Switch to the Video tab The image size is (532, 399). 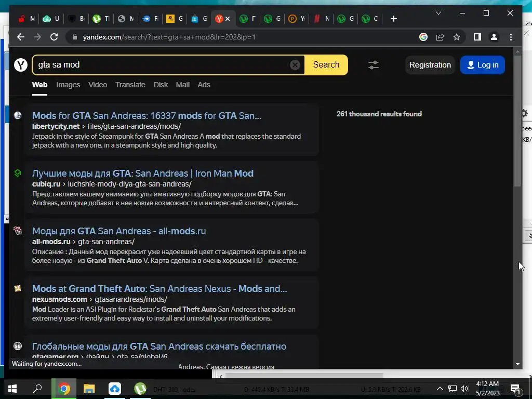[98, 85]
